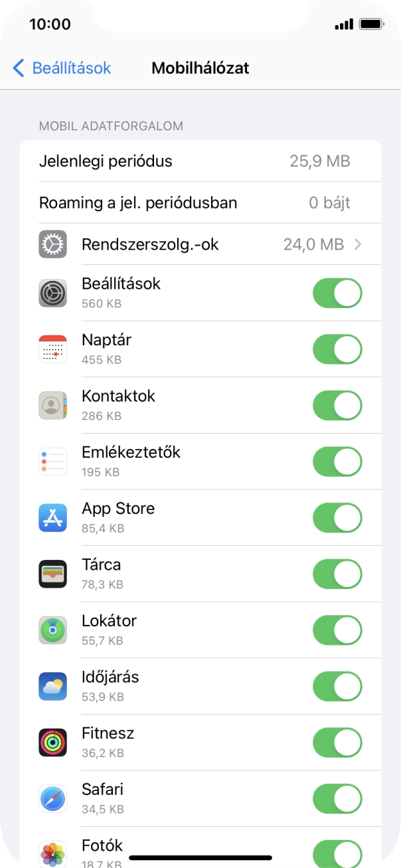Select the Naptár calendar icon
The width and height of the screenshot is (401, 868).
[x=52, y=349]
